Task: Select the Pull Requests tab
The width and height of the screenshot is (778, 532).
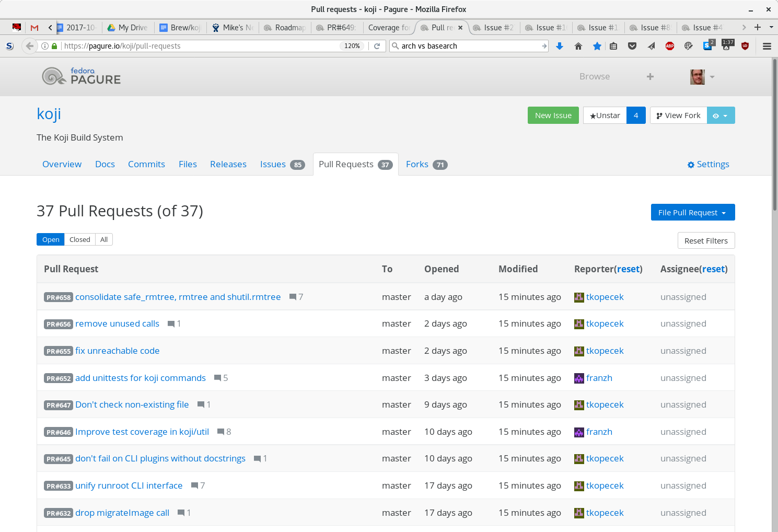Action: tap(355, 164)
